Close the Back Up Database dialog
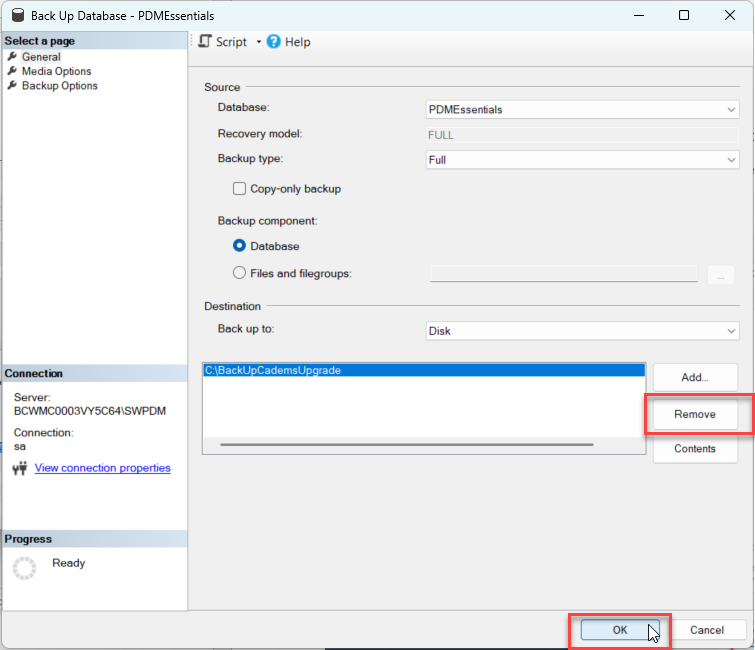 click(x=730, y=15)
